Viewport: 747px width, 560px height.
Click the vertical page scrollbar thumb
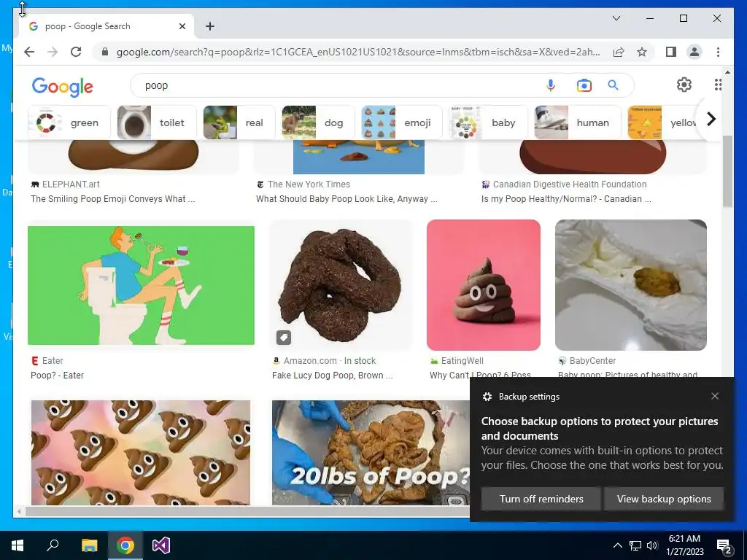point(727,171)
